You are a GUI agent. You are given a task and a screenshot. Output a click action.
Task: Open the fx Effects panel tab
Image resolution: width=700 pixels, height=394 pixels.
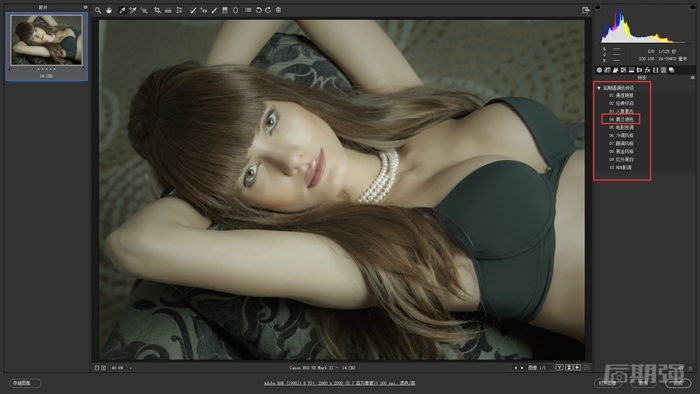647,70
